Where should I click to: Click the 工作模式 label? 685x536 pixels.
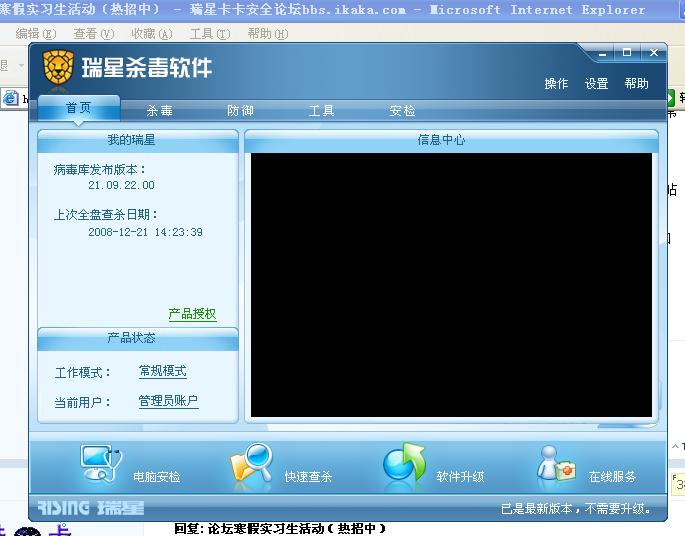click(83, 373)
